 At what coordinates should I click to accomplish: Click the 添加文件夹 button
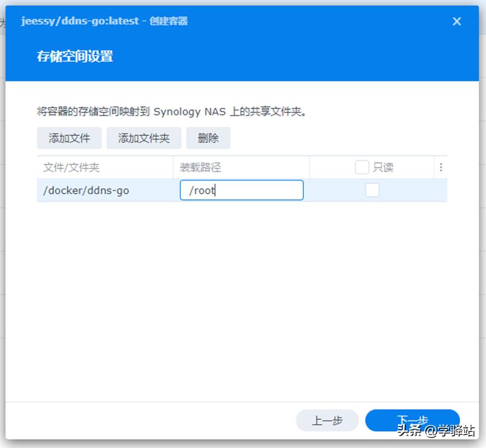(143, 138)
